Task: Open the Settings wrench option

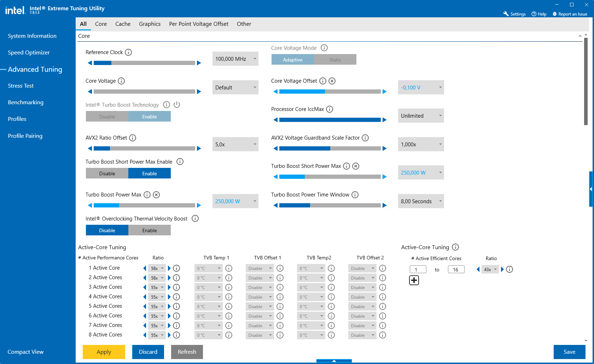Action: [514, 14]
